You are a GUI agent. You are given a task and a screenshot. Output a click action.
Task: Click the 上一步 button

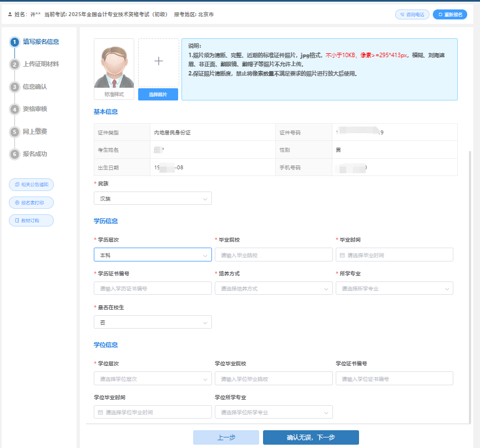point(226,437)
